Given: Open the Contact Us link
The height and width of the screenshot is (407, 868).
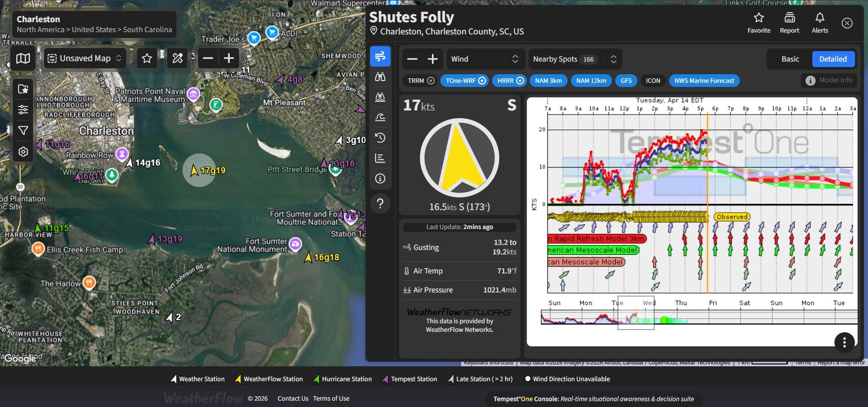Looking at the screenshot, I should (x=293, y=398).
